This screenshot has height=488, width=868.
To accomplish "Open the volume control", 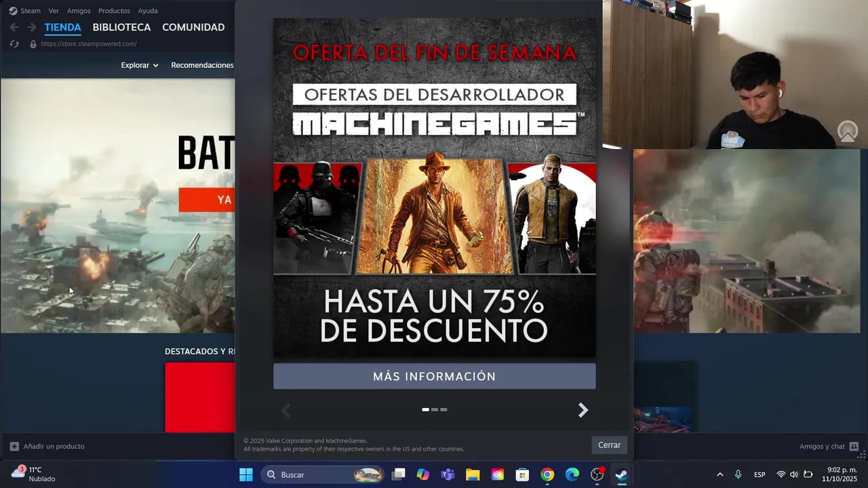I will coord(794,474).
